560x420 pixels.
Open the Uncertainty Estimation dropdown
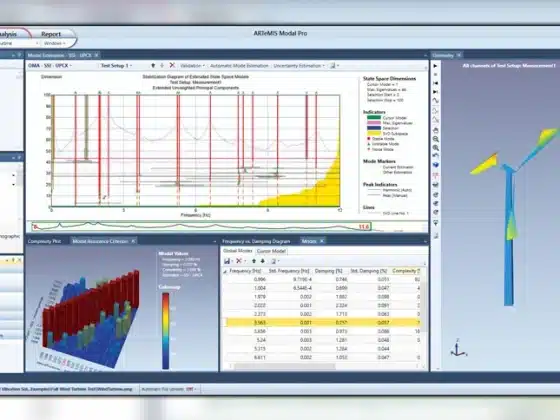click(299, 66)
